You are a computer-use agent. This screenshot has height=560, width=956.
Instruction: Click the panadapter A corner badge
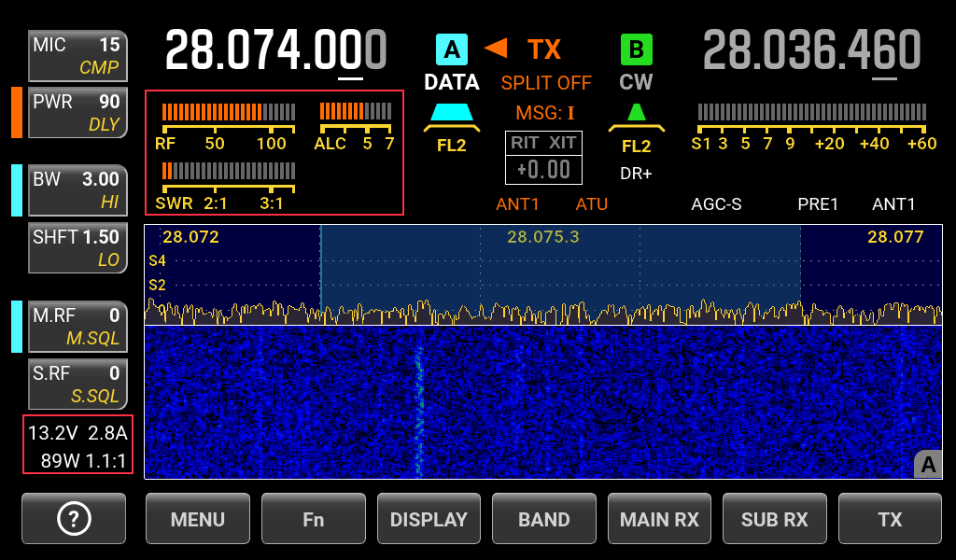click(x=927, y=464)
